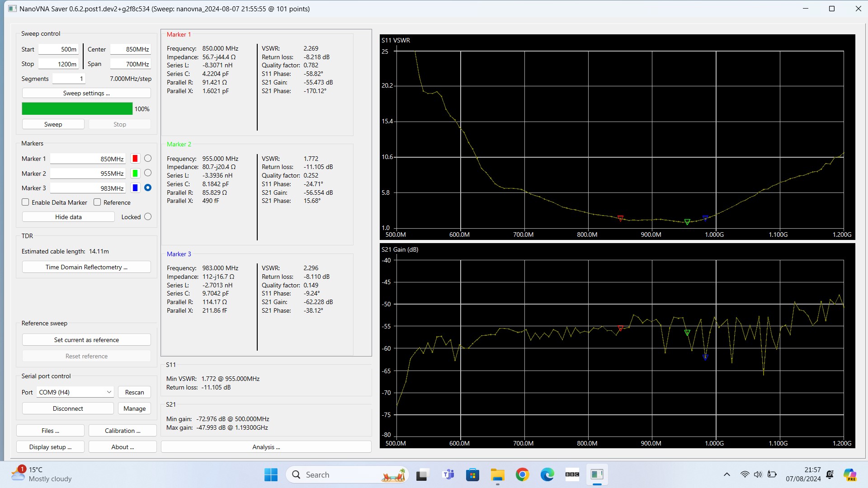Screen dimensions: 868x488
Task: Edit the Segments count field
Action: [69, 79]
